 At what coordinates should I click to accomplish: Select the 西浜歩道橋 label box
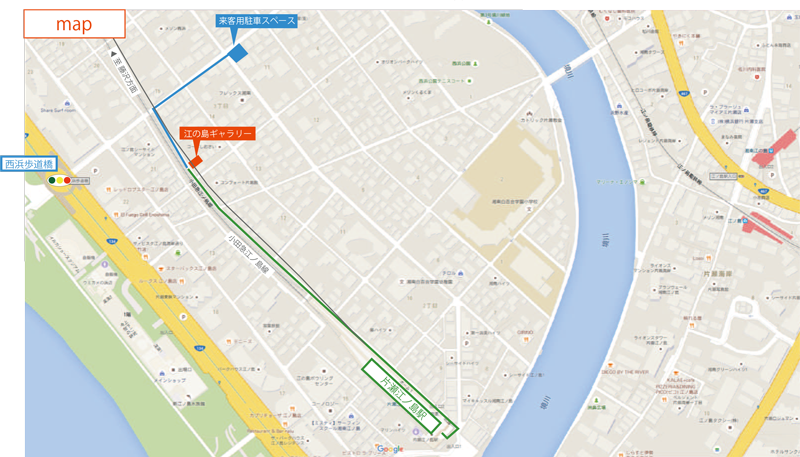pyautogui.click(x=28, y=164)
